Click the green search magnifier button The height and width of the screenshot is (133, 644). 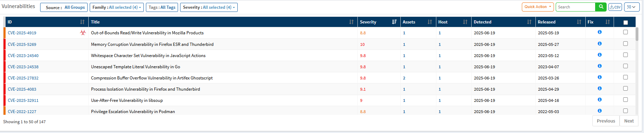pyautogui.click(x=601, y=7)
